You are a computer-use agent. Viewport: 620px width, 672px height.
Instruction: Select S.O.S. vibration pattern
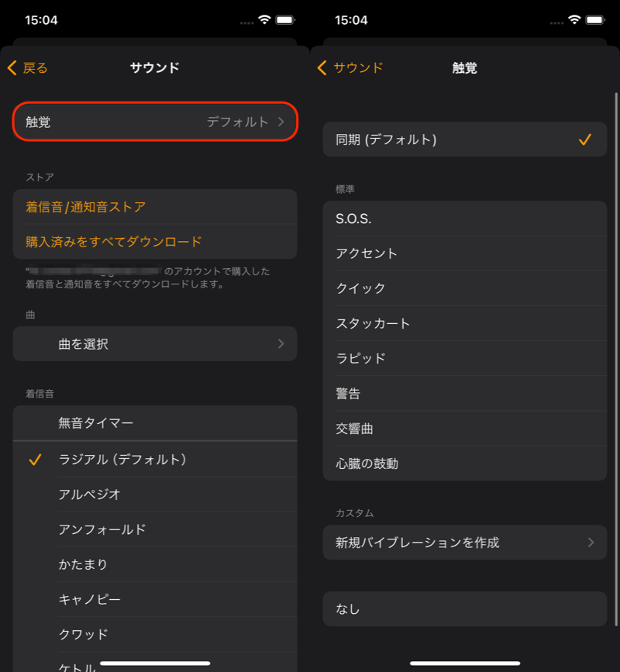(465, 219)
